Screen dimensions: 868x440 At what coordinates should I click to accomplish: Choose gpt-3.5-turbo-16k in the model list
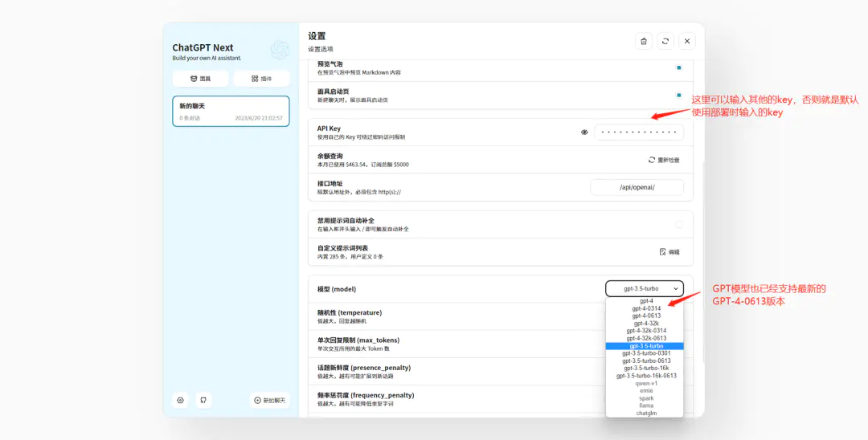tap(645, 368)
